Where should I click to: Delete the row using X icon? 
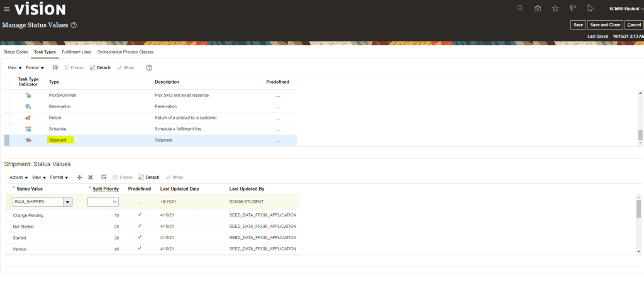point(91,177)
